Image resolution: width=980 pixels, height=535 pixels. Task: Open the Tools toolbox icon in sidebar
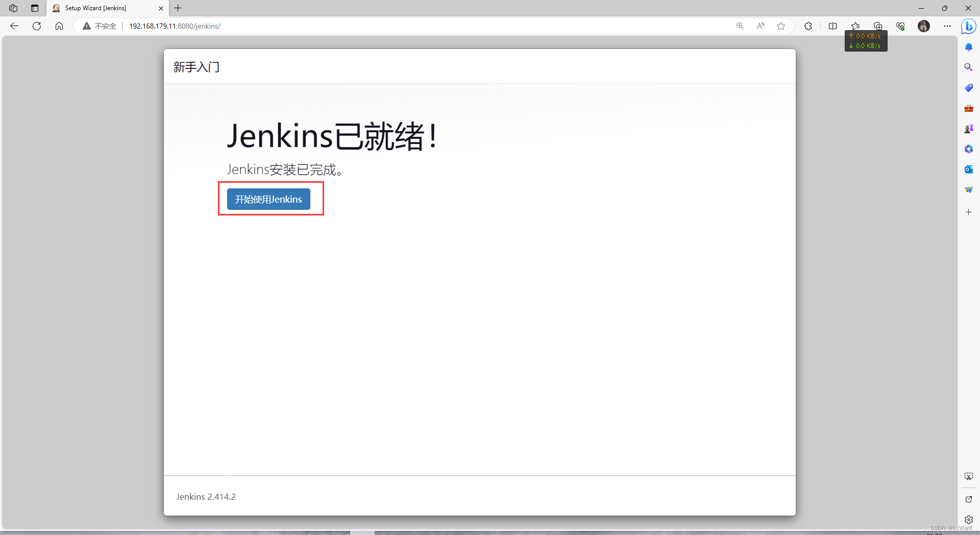pyautogui.click(x=968, y=108)
